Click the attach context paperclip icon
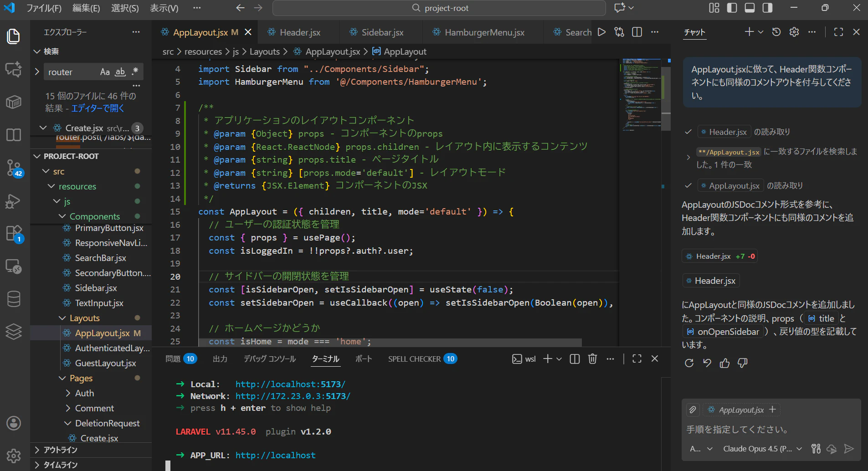This screenshot has height=471, width=868. click(693, 410)
